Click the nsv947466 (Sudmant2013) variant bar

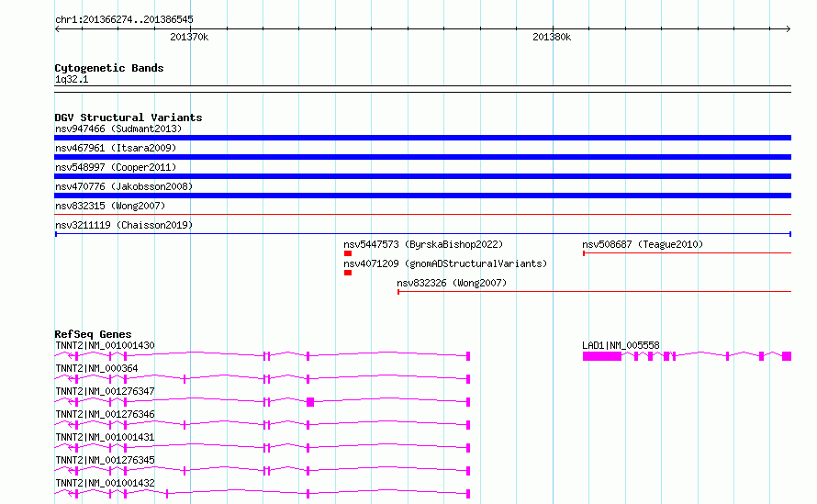tap(422, 138)
